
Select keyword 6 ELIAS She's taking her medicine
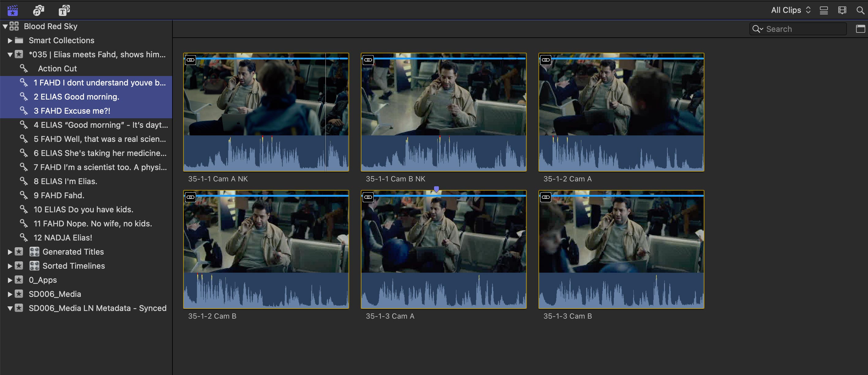click(x=86, y=153)
